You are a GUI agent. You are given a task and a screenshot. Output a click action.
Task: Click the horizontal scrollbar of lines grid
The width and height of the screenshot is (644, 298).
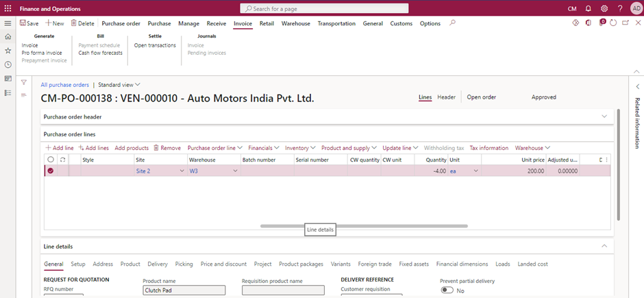(364, 226)
